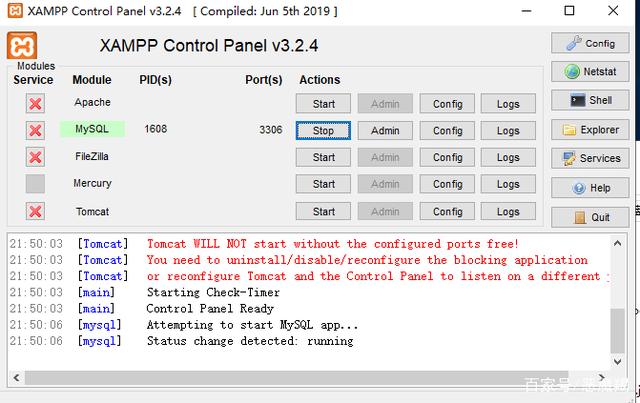Toggle the Tomcat service install checkbox
This screenshot has height=403, width=640.
(x=35, y=211)
